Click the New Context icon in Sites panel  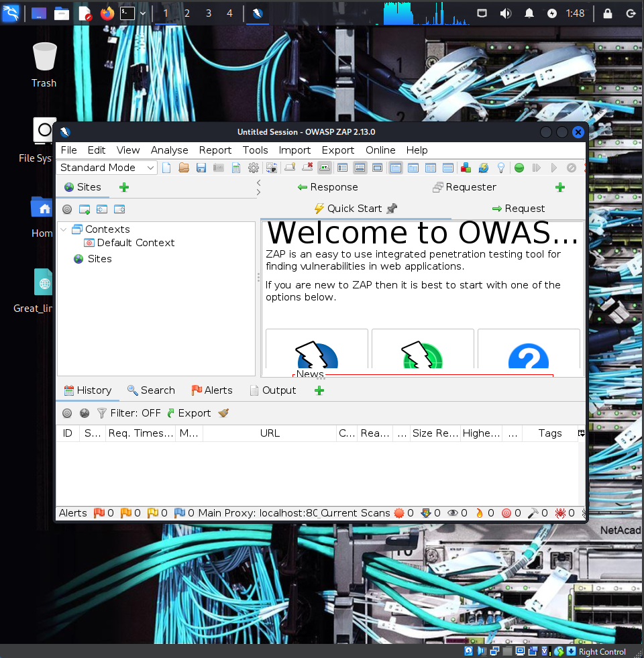point(85,209)
